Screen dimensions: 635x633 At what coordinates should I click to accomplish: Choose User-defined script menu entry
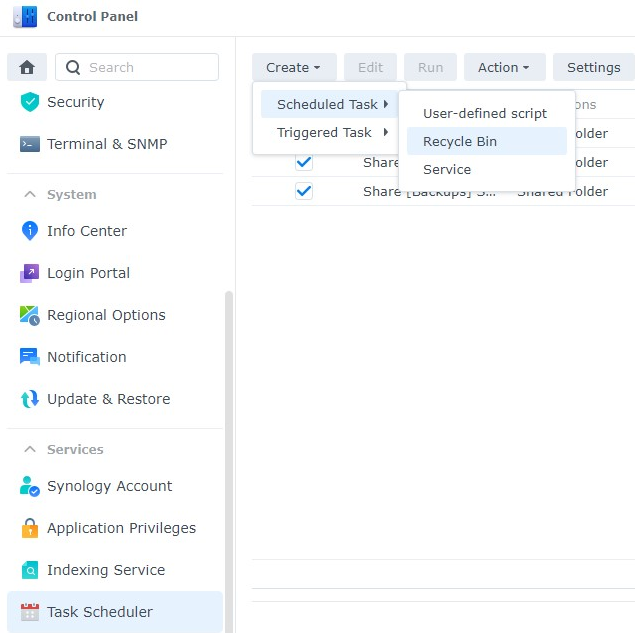click(485, 113)
